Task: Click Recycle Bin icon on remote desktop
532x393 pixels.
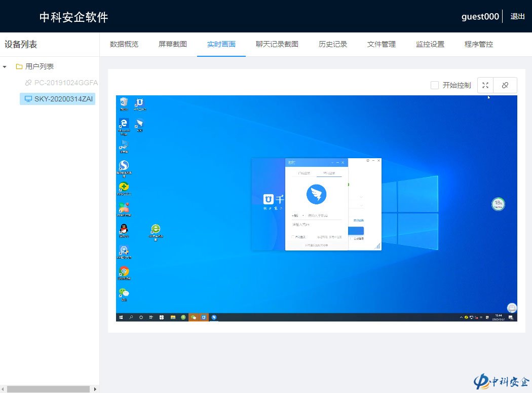Action: point(124,103)
